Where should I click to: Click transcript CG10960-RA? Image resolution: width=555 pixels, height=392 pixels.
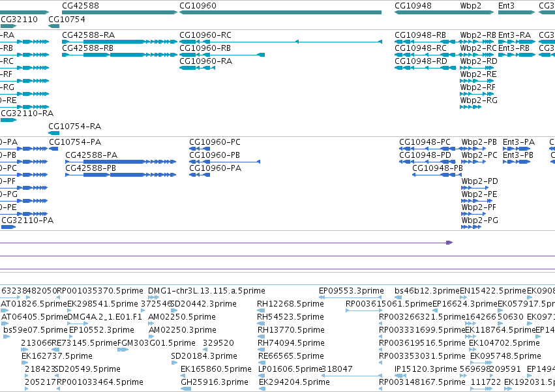tap(206, 61)
